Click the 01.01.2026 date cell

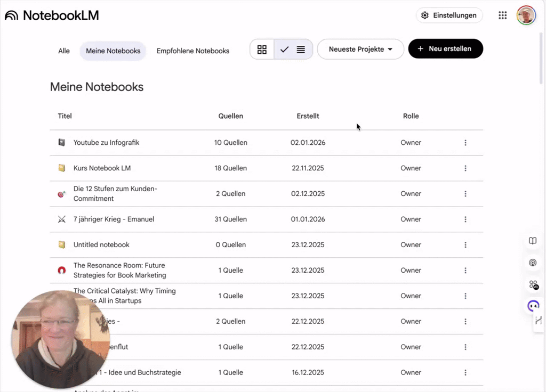pyautogui.click(x=308, y=219)
